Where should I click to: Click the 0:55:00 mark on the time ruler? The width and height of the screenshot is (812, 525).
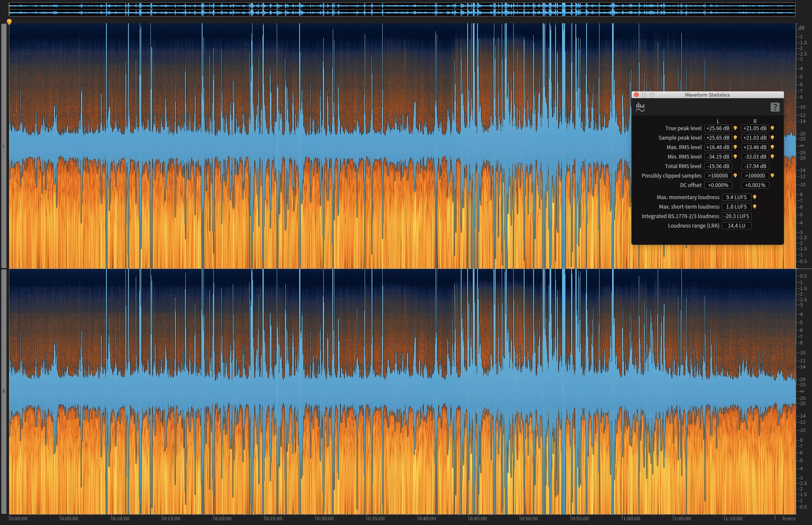(580, 519)
